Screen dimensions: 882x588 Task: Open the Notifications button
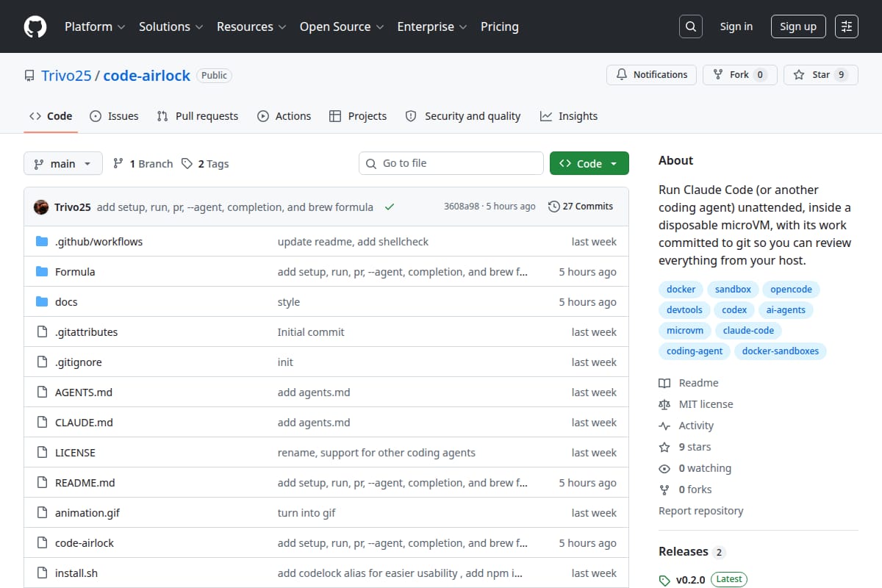651,75
